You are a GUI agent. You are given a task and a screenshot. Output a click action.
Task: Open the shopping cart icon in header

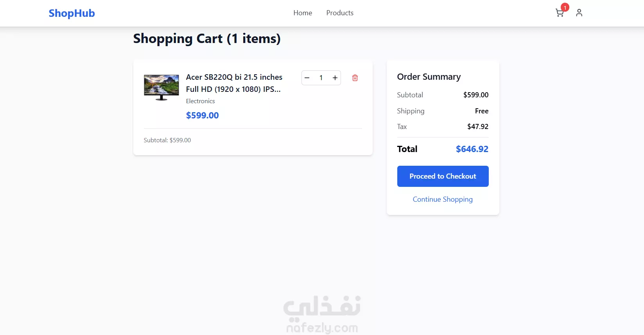point(560,13)
